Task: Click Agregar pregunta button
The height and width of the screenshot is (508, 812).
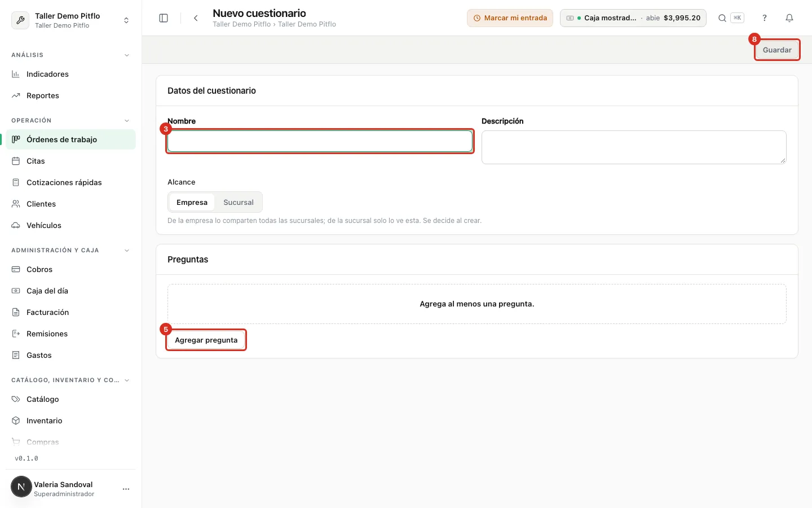Action: coord(206,340)
